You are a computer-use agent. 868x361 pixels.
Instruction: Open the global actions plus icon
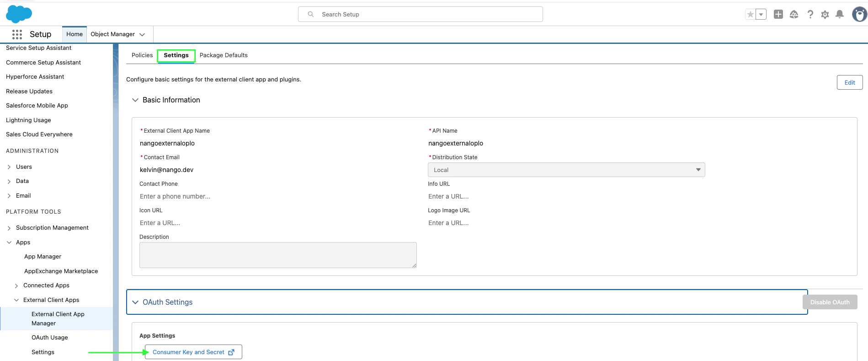(778, 14)
